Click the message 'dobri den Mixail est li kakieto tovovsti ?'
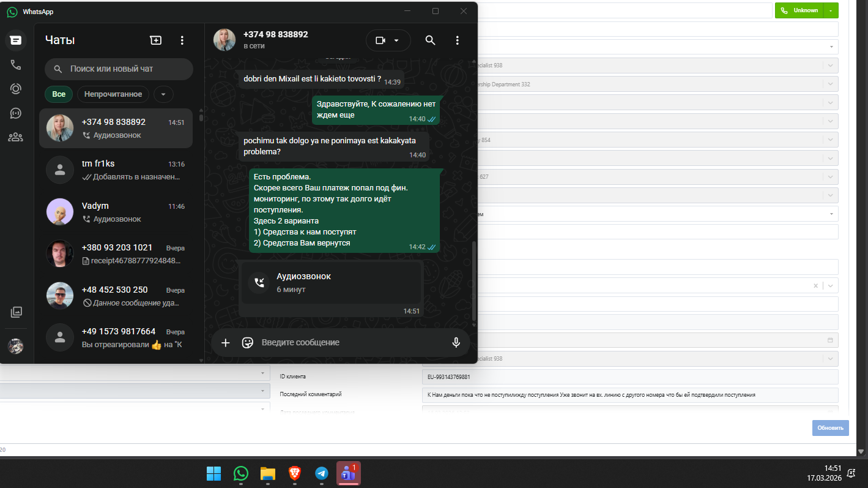Viewport: 868px width, 488px height. 321,79
